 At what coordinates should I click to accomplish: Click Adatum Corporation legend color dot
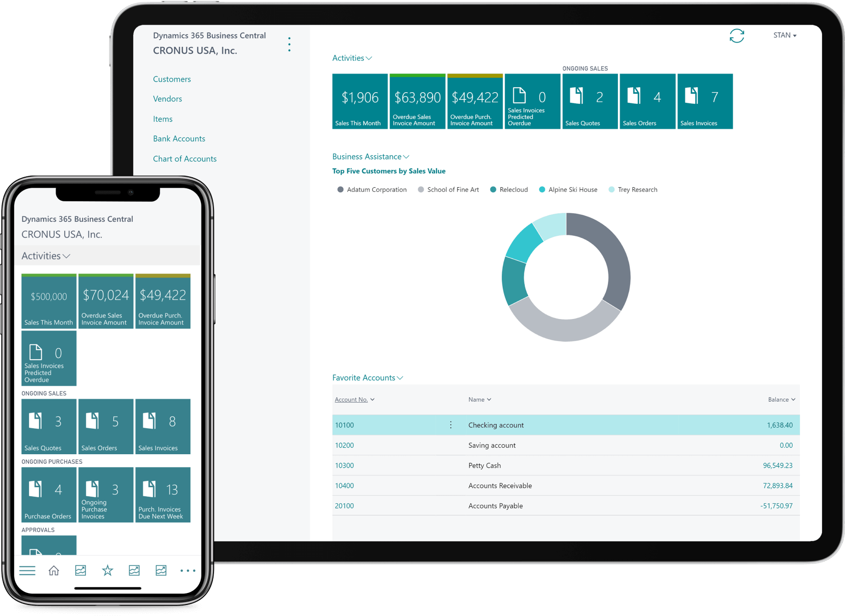point(340,189)
